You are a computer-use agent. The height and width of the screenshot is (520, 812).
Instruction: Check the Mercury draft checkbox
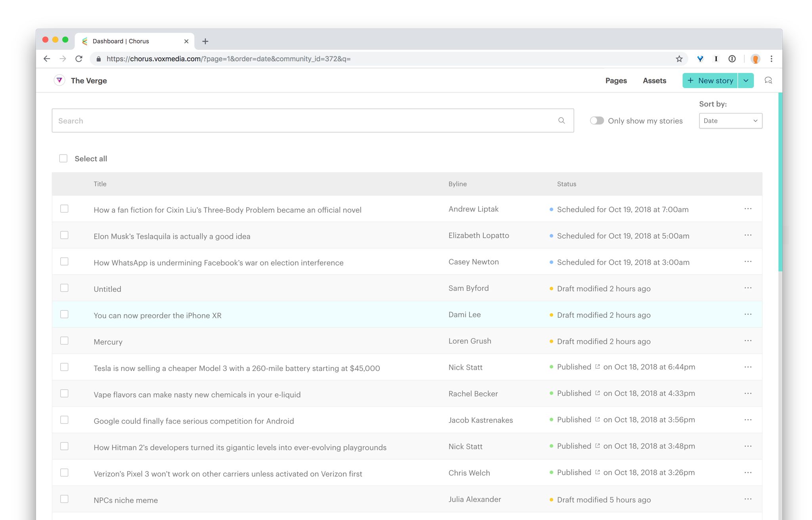64,340
